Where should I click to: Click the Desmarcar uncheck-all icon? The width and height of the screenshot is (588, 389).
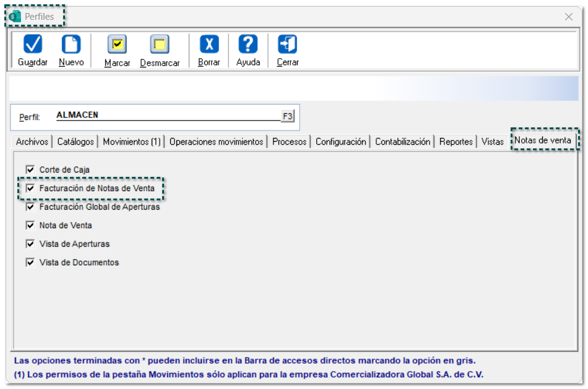point(160,45)
